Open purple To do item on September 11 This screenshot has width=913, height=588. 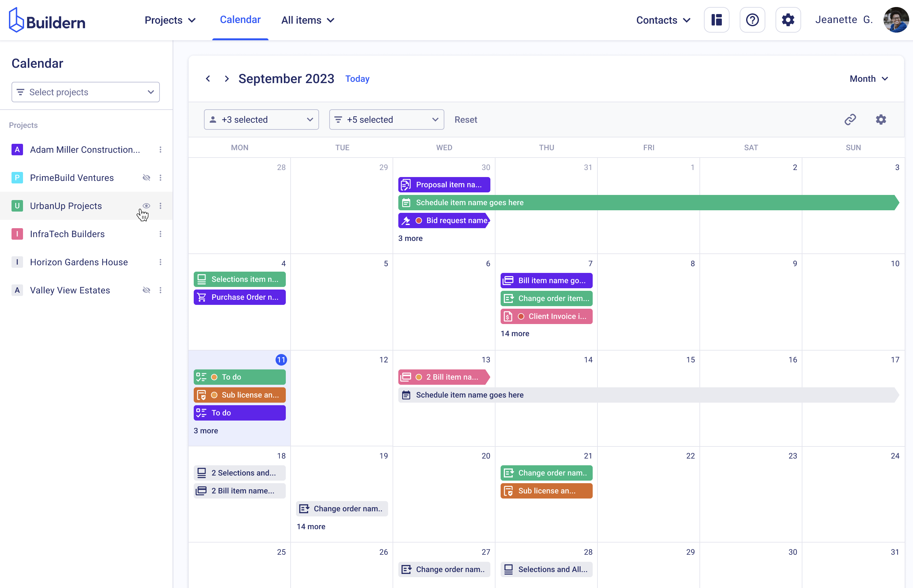coord(239,413)
